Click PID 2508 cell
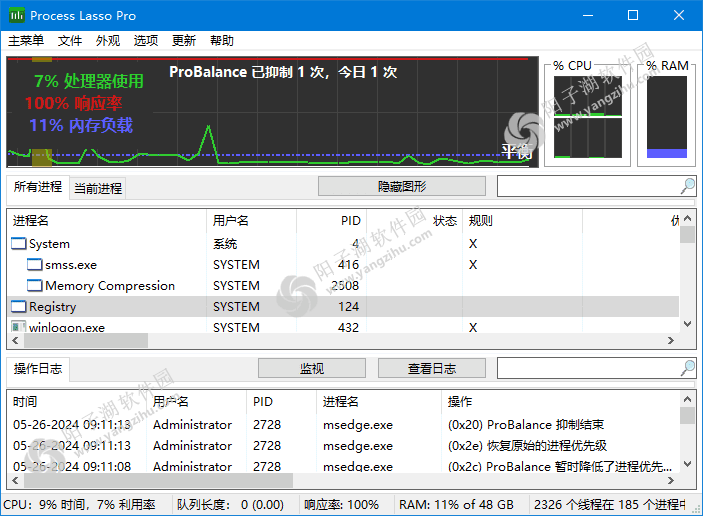The width and height of the screenshot is (703, 516). coord(345,286)
